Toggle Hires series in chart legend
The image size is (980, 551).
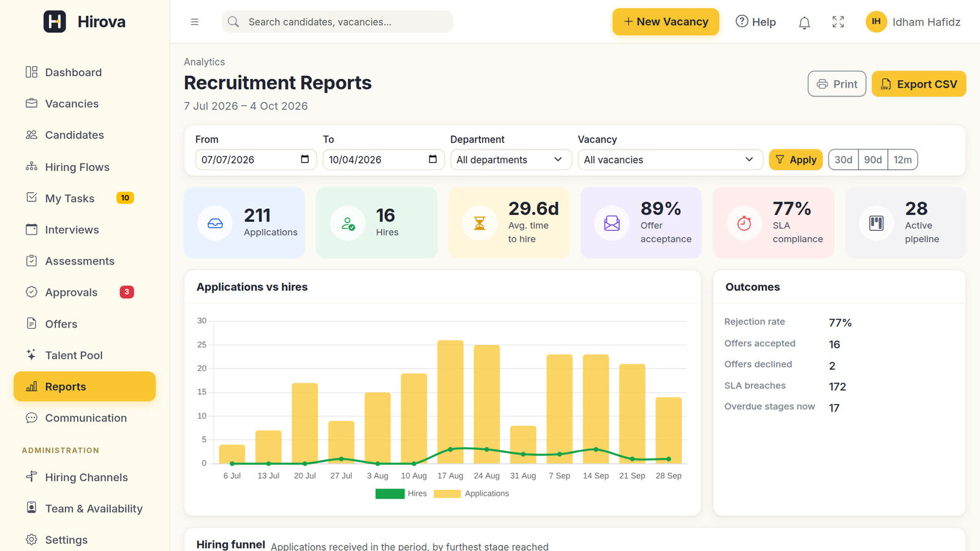click(401, 493)
